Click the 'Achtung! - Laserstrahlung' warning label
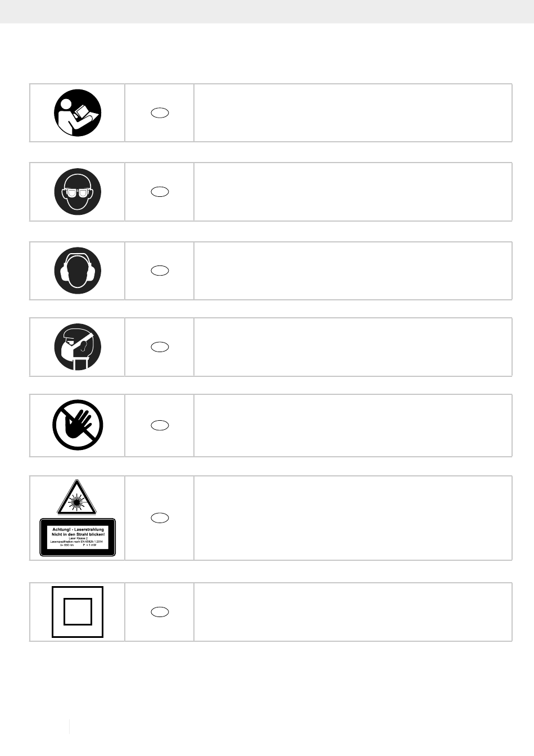This screenshot has width=534, height=756. pyautogui.click(x=78, y=537)
